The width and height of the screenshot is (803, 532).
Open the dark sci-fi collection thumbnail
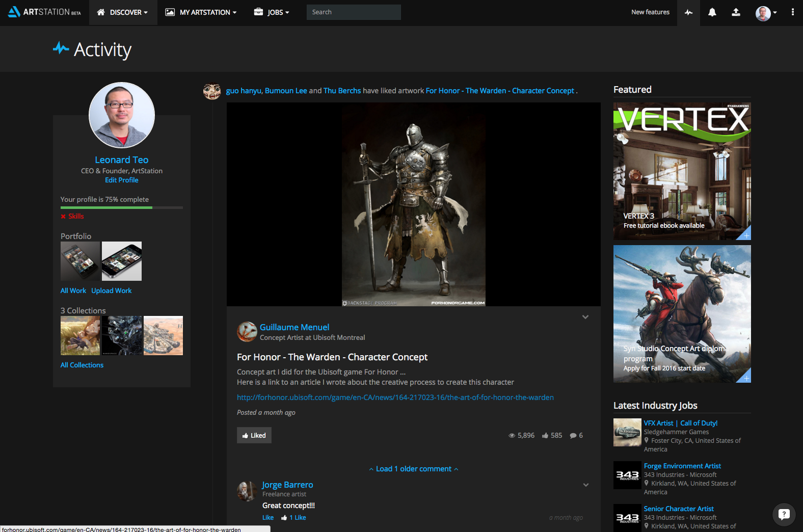122,335
